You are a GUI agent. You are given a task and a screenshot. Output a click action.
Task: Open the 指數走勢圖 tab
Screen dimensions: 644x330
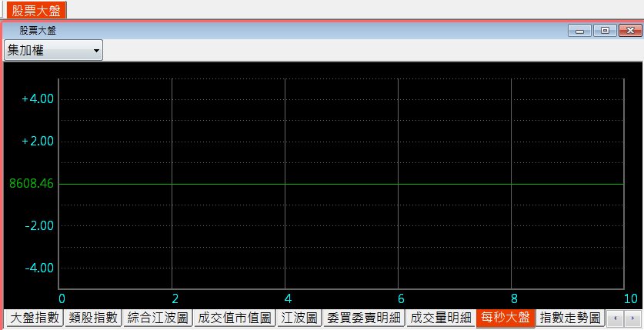[569, 318]
